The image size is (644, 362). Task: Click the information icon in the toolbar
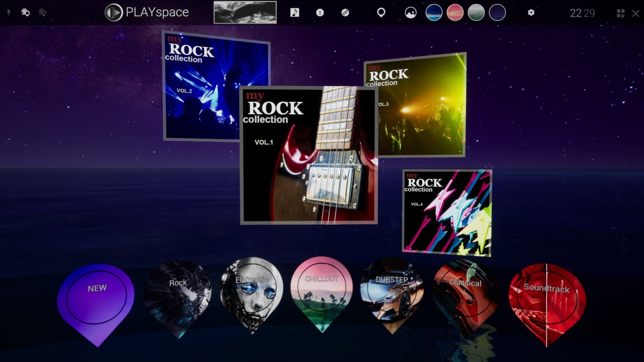[x=320, y=13]
